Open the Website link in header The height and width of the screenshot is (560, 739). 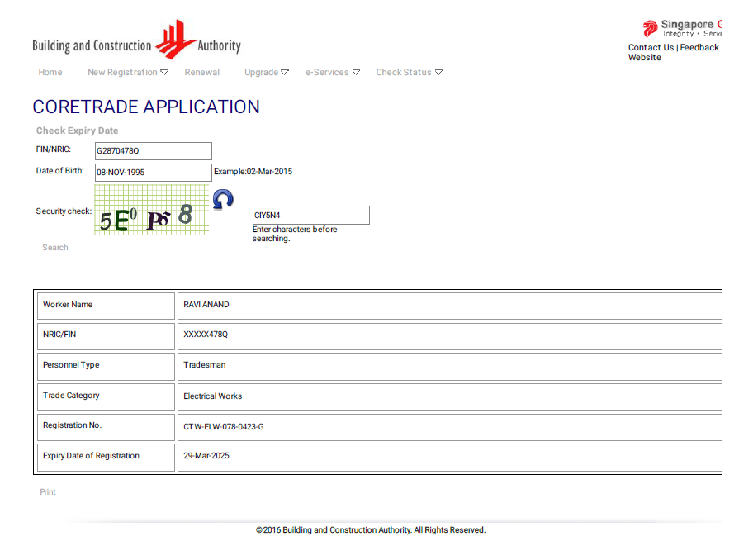[x=644, y=58]
